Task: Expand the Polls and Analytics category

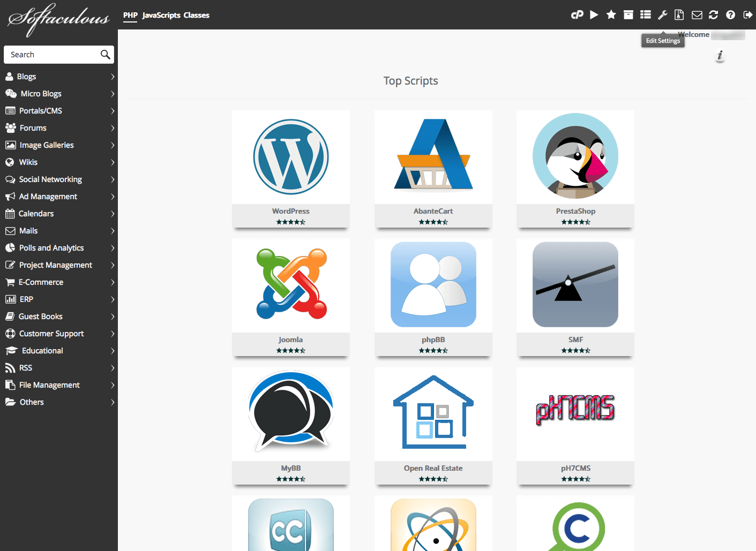Action: (59, 248)
